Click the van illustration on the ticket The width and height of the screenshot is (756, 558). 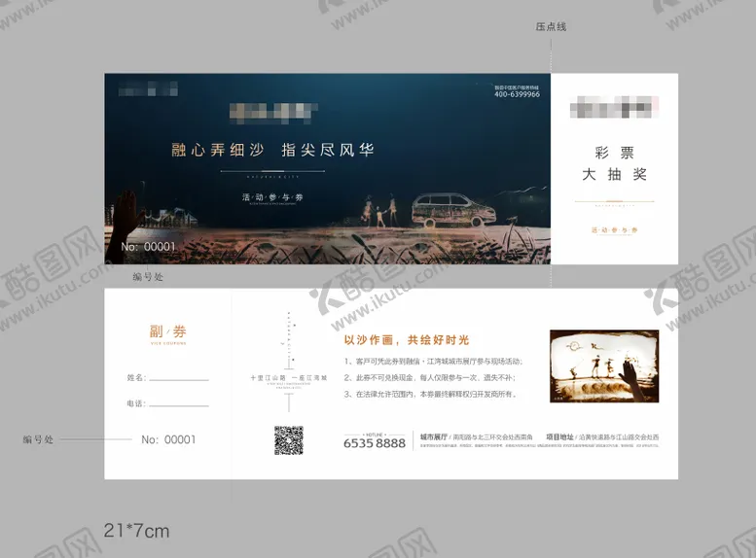point(453,210)
